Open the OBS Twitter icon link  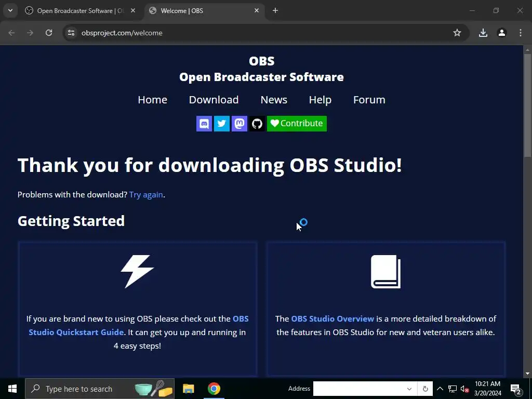coord(221,124)
